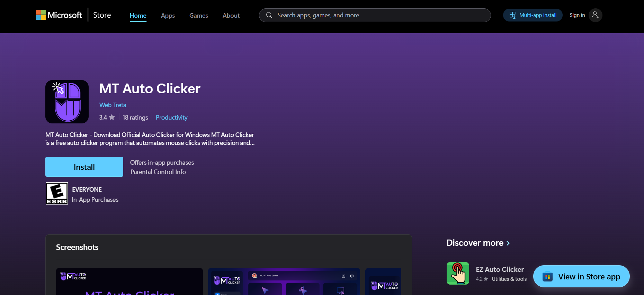Viewport: 644px width, 295px height.
Task: Expand the Discover more chevron
Action: (508, 243)
